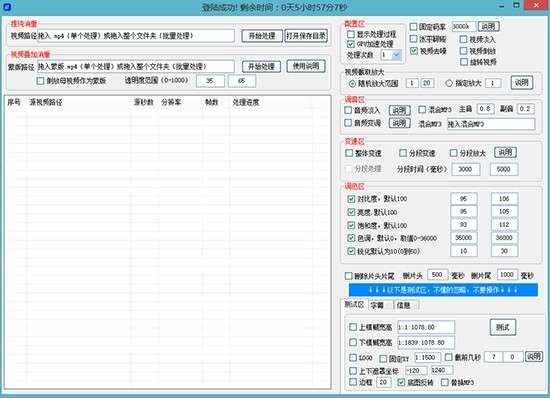Uncheck the GPU加速处理 option
This screenshot has height=398, width=550.
pyautogui.click(x=350, y=44)
